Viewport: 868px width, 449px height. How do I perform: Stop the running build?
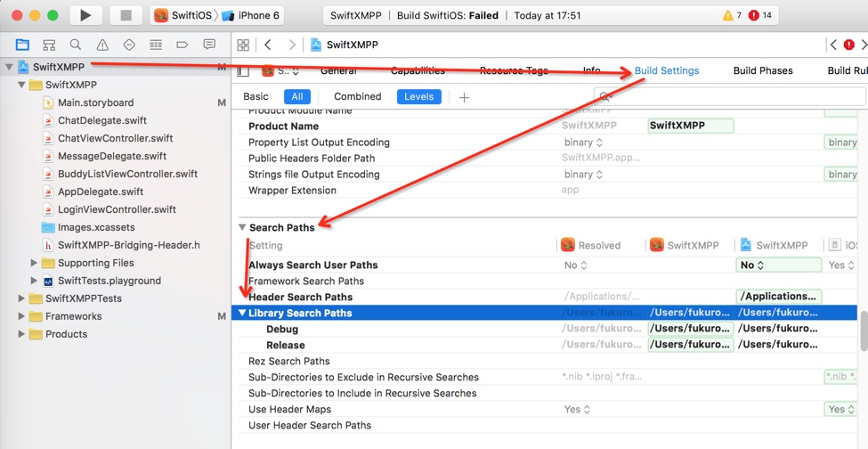[x=126, y=15]
